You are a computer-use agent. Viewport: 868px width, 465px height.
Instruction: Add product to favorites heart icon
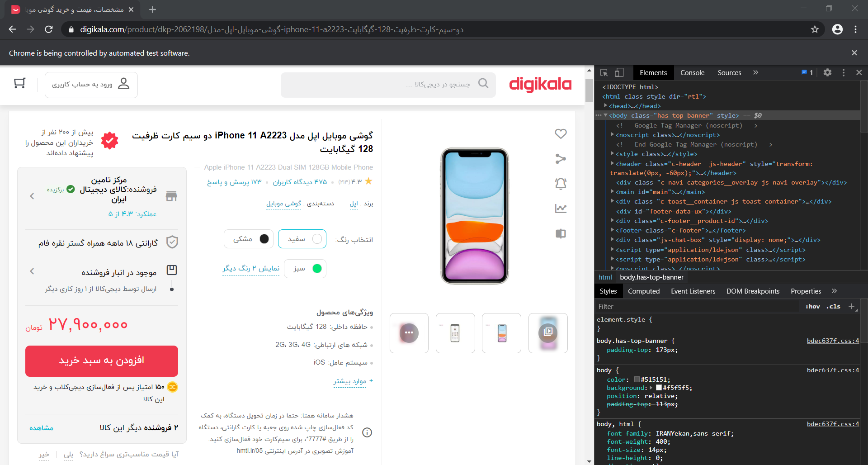[x=561, y=134]
